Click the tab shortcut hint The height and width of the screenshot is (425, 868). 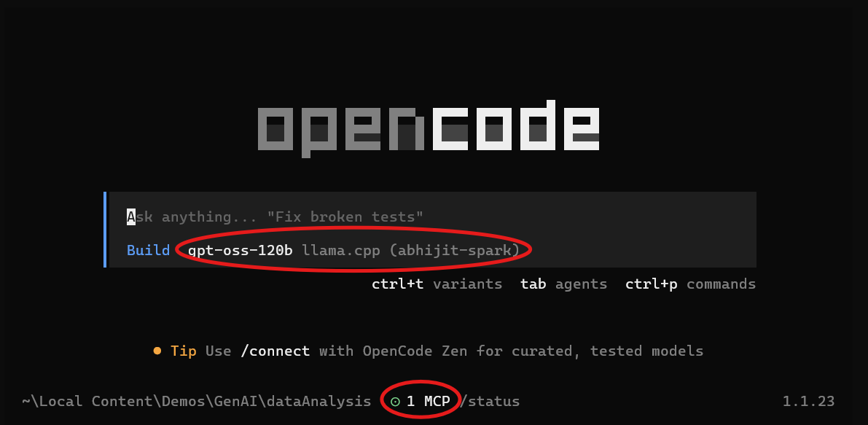pos(533,284)
